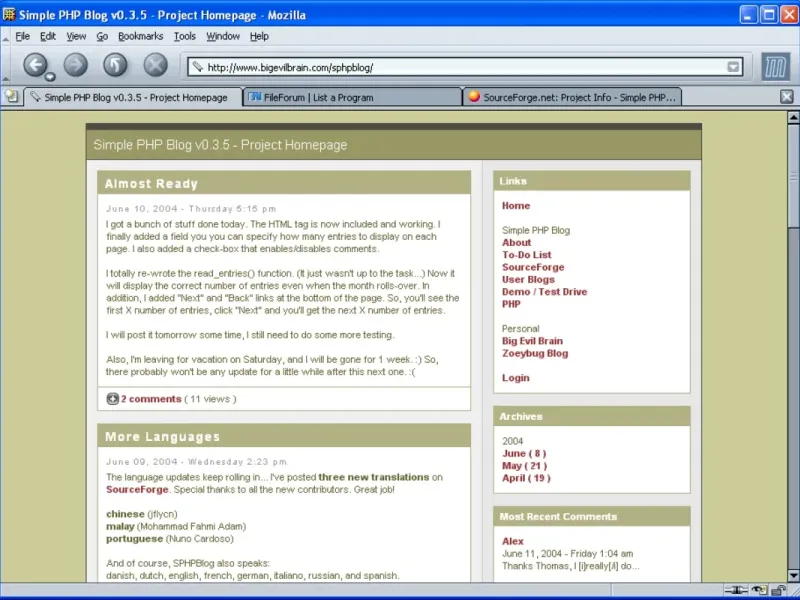
Task: Open the Help menu
Action: click(x=259, y=36)
